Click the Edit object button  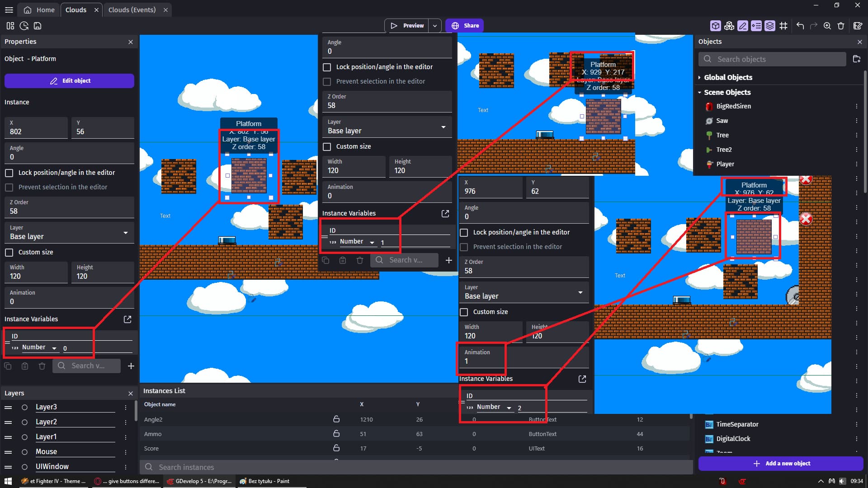click(x=69, y=81)
